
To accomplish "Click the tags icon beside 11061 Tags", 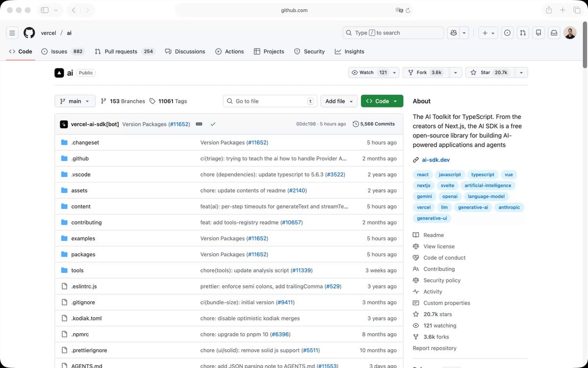I will click(x=152, y=101).
